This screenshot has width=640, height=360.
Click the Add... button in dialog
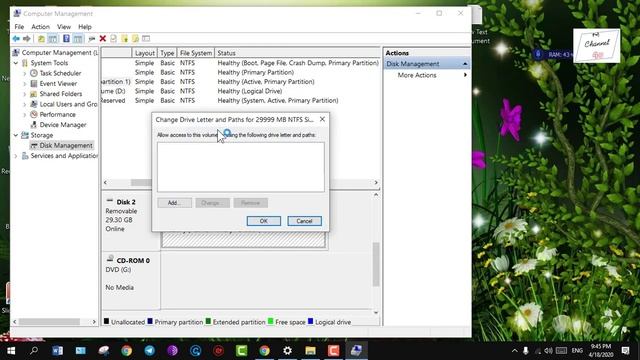click(x=174, y=203)
